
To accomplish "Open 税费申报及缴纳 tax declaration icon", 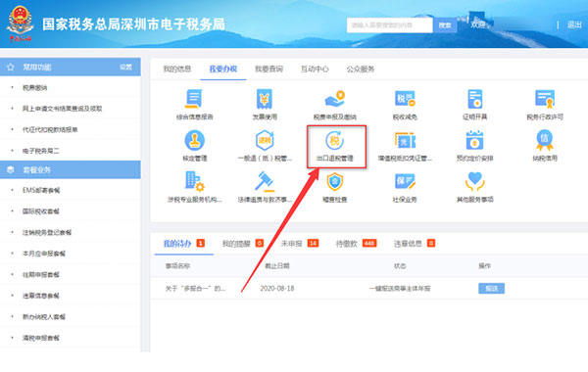I will 334,99.
